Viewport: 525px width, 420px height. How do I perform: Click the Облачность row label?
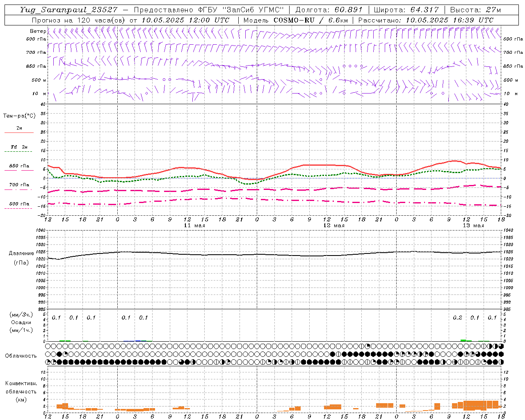[x=21, y=356]
